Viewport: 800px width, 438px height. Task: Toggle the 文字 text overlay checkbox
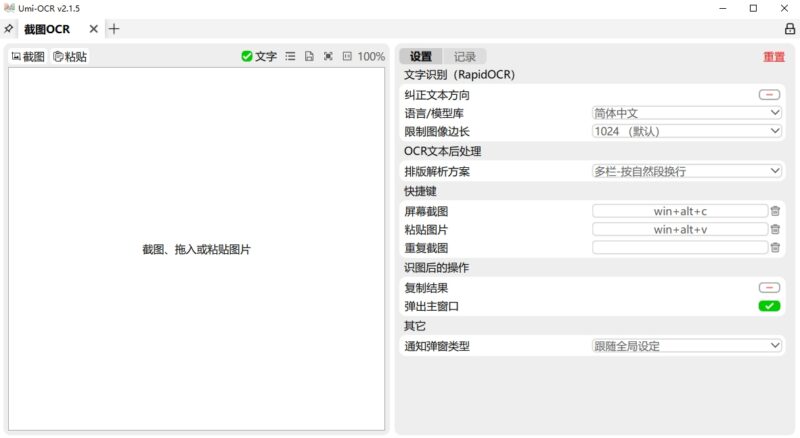(259, 57)
